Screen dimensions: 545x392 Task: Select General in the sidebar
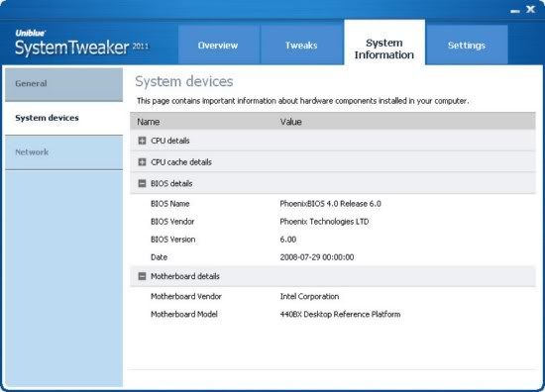64,84
